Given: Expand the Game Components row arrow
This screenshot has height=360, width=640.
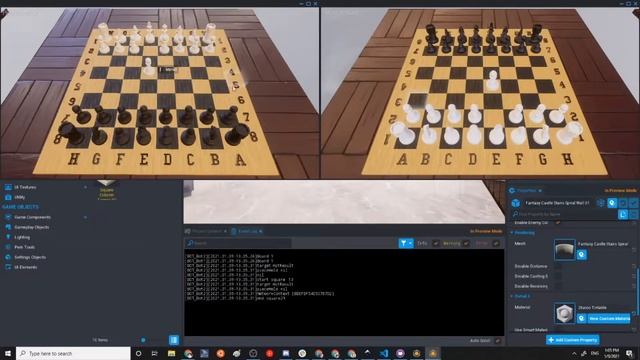Looking at the screenshot, I should 85,217.
